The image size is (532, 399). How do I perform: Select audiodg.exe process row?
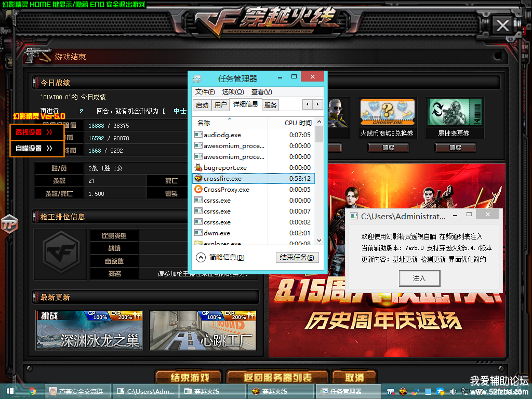(x=254, y=135)
